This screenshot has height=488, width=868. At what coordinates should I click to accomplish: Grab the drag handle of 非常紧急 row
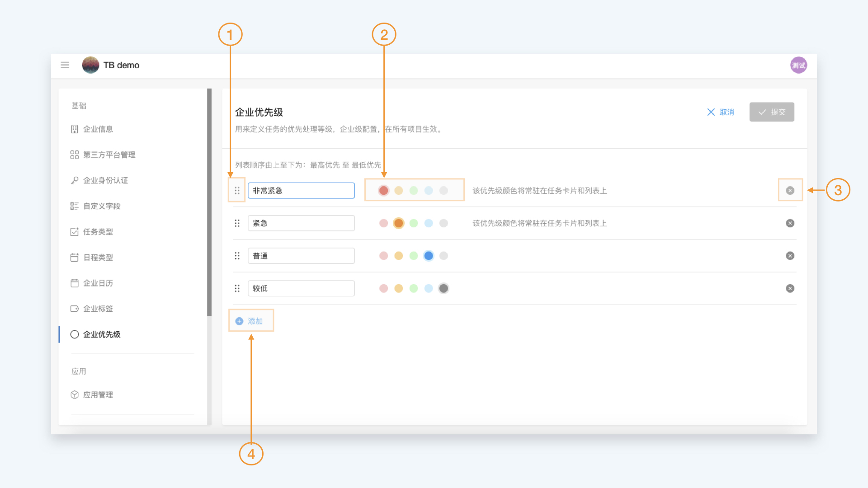point(237,191)
